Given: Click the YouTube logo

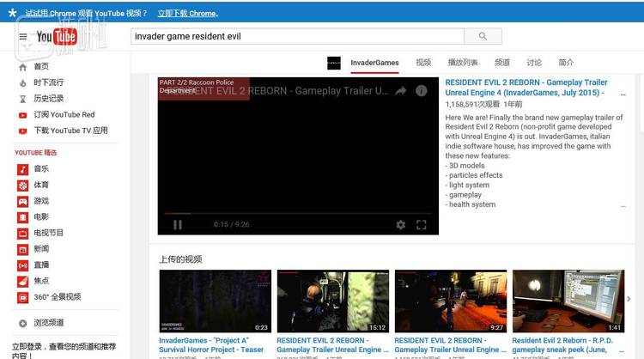Looking at the screenshot, I should click(57, 37).
